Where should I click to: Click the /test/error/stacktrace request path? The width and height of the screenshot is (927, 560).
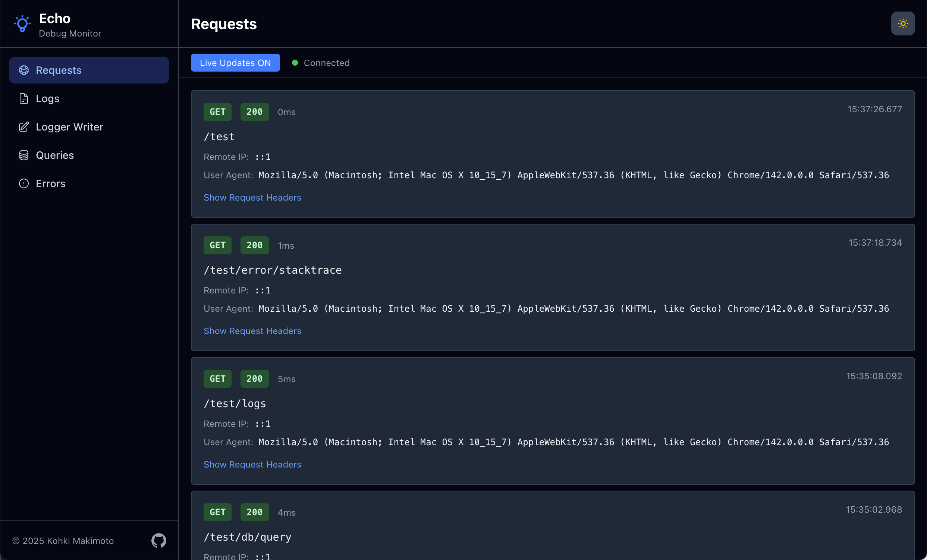click(x=272, y=270)
